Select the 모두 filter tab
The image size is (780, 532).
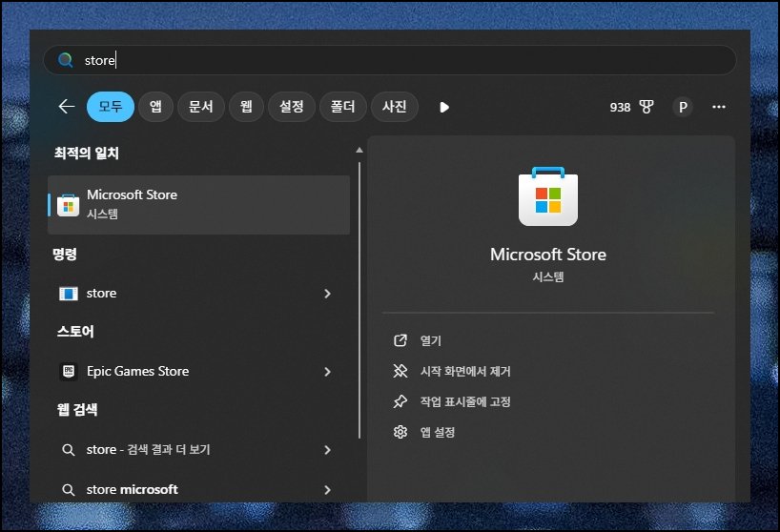[x=111, y=107]
